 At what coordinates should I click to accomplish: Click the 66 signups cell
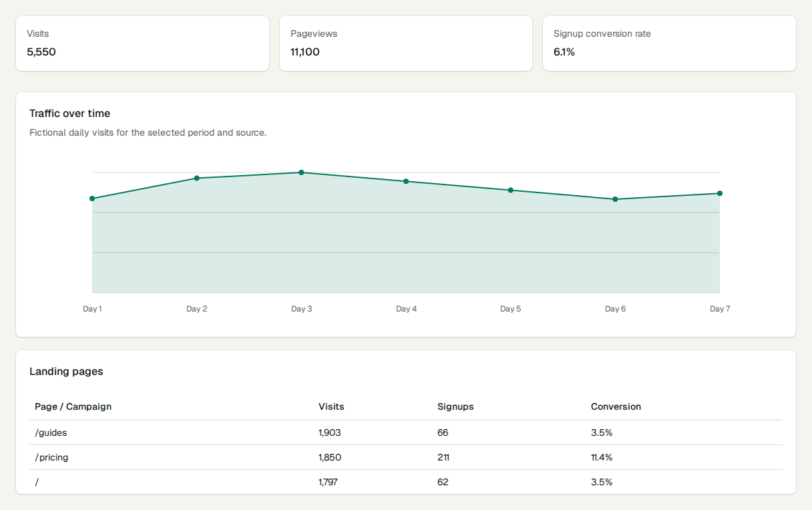tap(443, 432)
